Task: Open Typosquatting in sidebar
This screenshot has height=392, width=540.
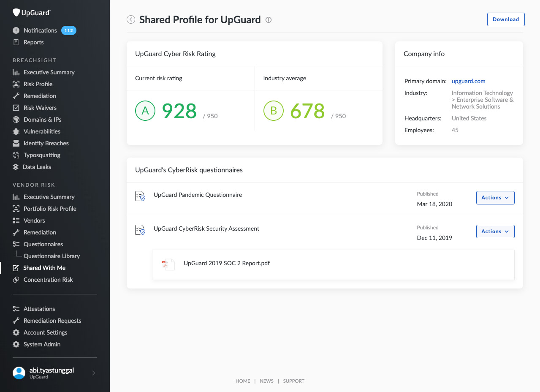Action: click(42, 155)
